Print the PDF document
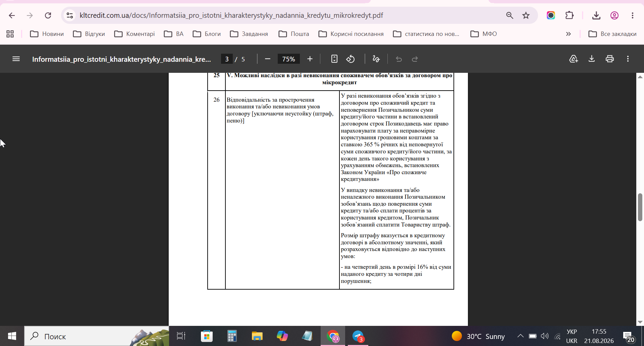The height and width of the screenshot is (346, 644). [610, 59]
